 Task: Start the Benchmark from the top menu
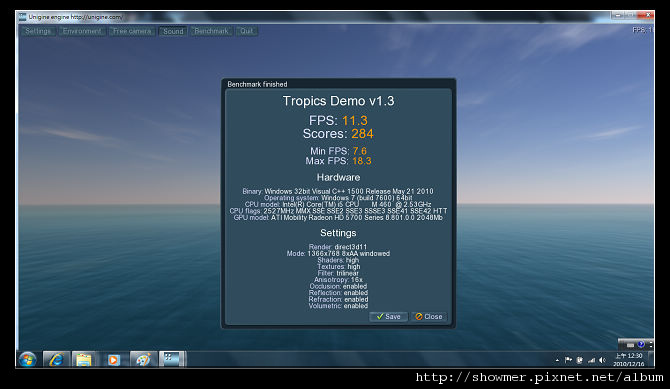[212, 31]
